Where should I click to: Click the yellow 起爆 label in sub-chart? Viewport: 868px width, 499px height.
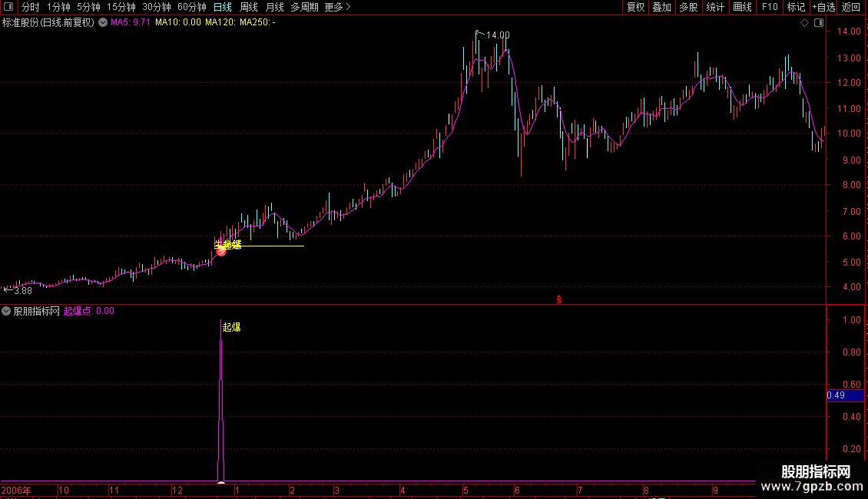(x=231, y=328)
